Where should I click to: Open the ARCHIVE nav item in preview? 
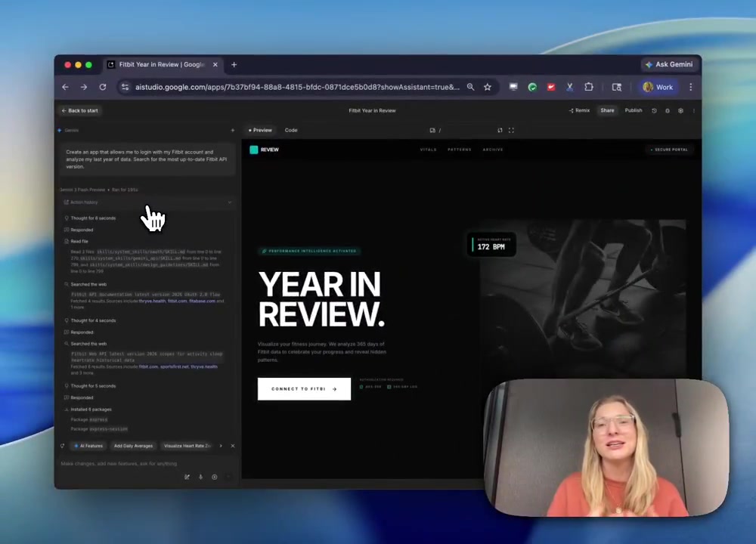pos(493,150)
